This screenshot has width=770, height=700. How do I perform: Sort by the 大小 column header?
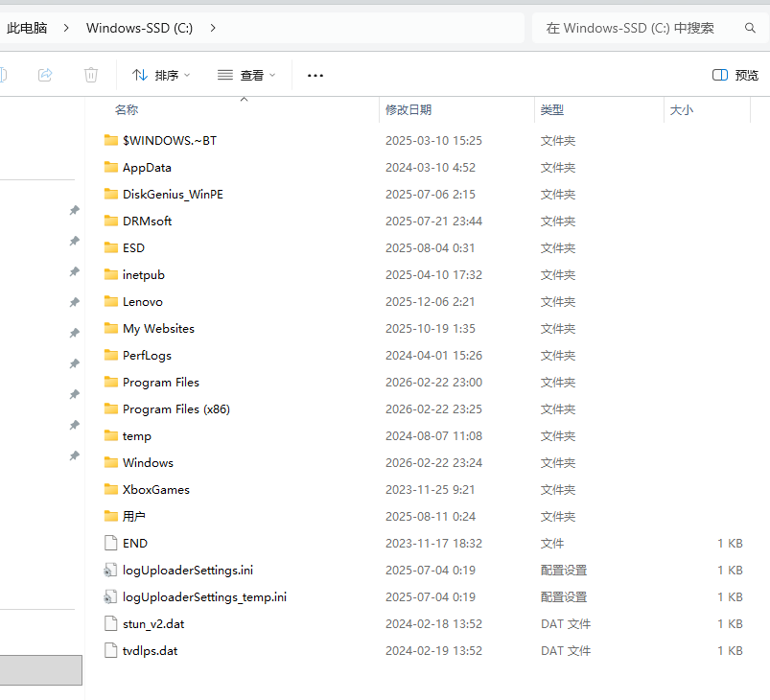(x=682, y=110)
